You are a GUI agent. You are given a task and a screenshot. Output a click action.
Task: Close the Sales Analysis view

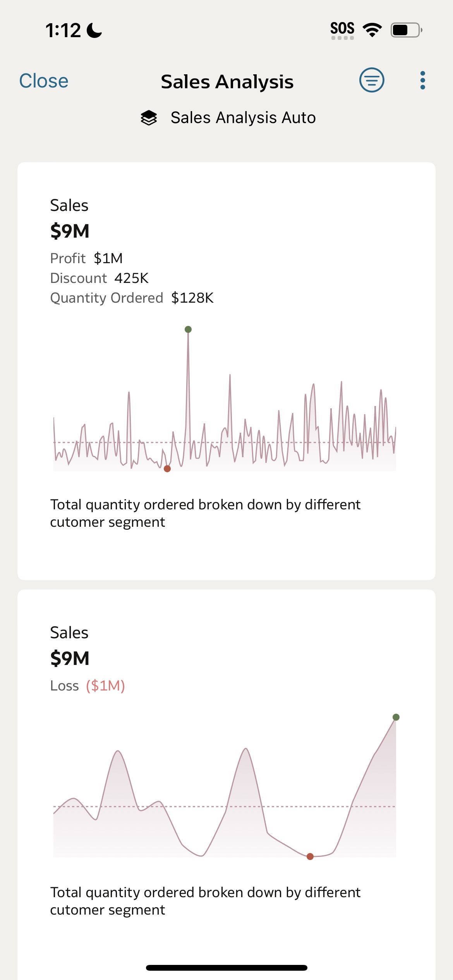tap(43, 81)
